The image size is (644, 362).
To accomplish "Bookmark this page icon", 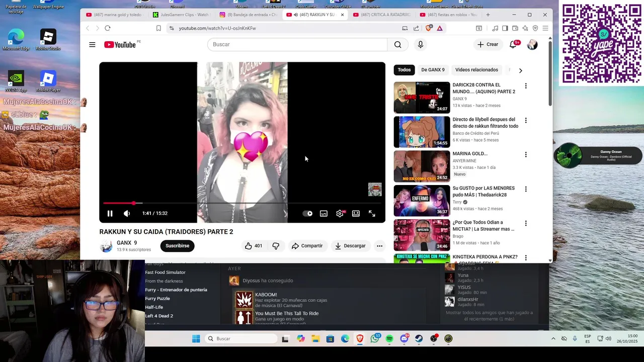I will click(x=158, y=28).
